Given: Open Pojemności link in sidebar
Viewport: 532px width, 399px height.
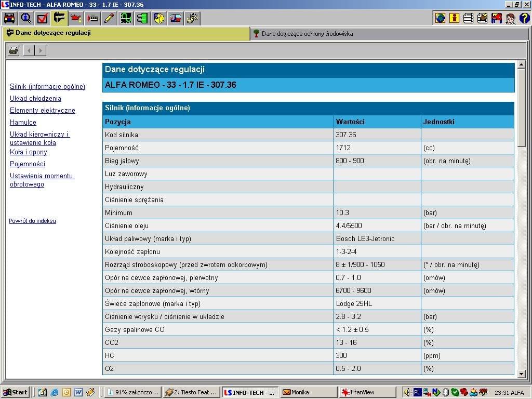Looking at the screenshot, I should tap(28, 164).
